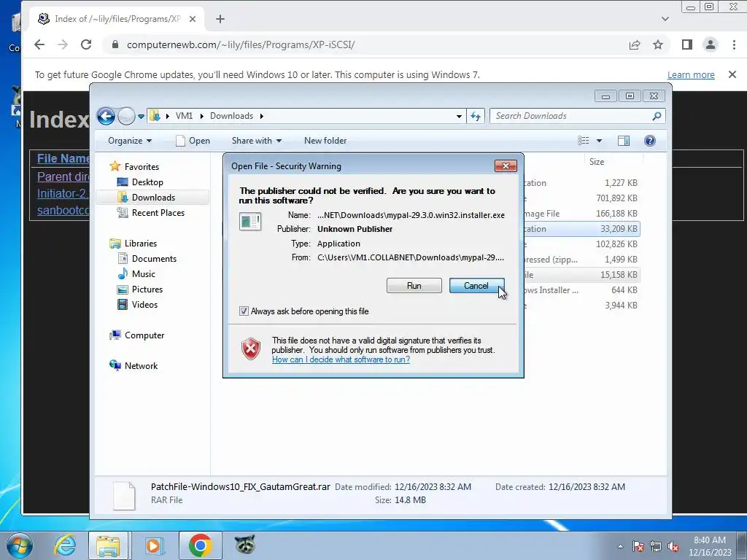Share this page icon in Chrome
The width and height of the screenshot is (747, 560).
coord(634,44)
